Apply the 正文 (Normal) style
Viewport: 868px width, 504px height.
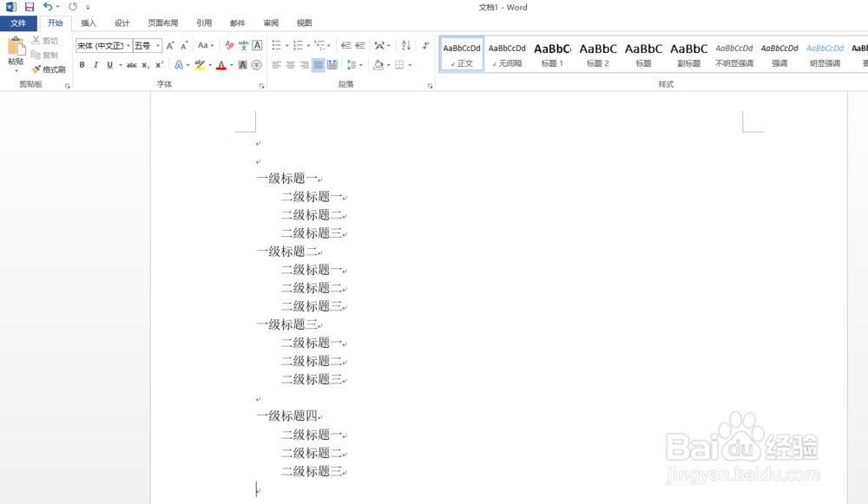462,55
